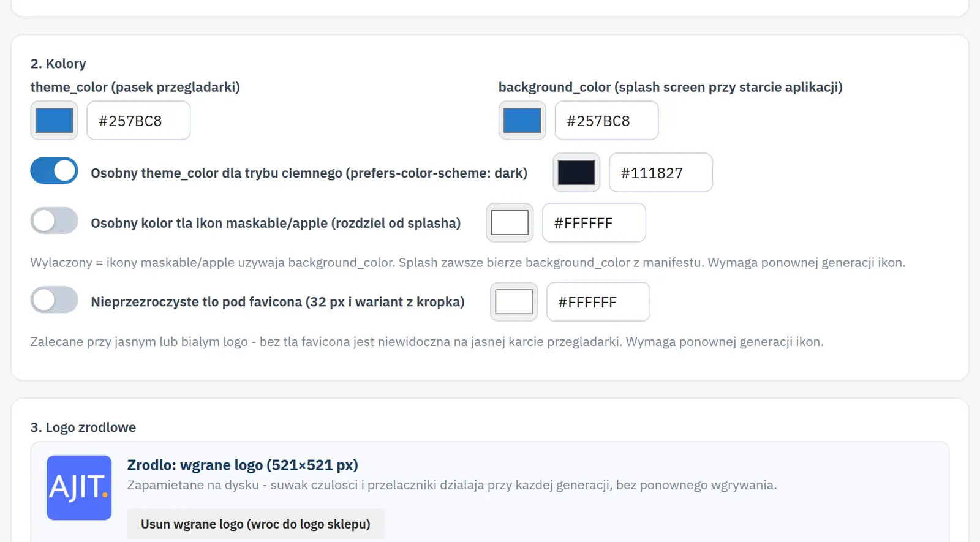Edit the theme_color hex field #257BC8
The height and width of the screenshot is (542, 980).
pos(138,121)
